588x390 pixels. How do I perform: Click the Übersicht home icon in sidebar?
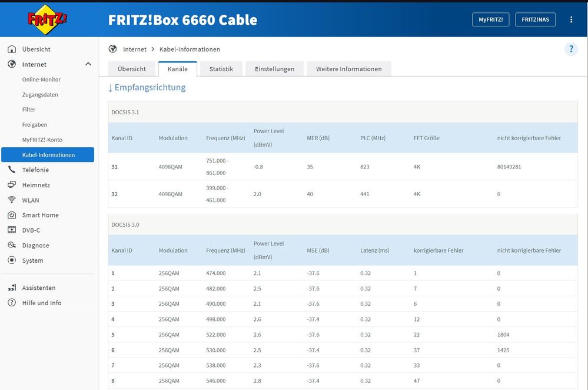pos(12,49)
